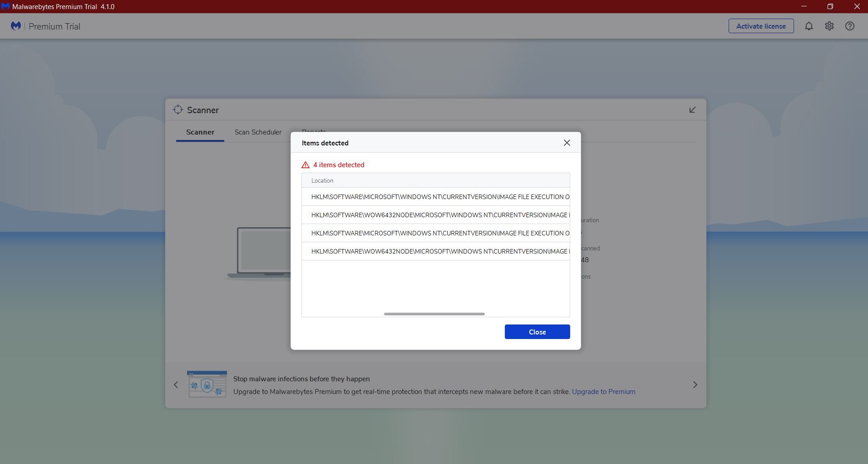Click the Malwarebytes logo in header

pos(16,26)
